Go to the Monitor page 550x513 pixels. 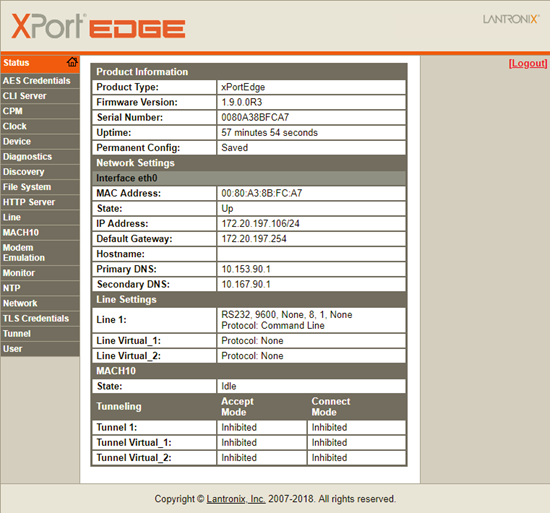tap(40, 273)
